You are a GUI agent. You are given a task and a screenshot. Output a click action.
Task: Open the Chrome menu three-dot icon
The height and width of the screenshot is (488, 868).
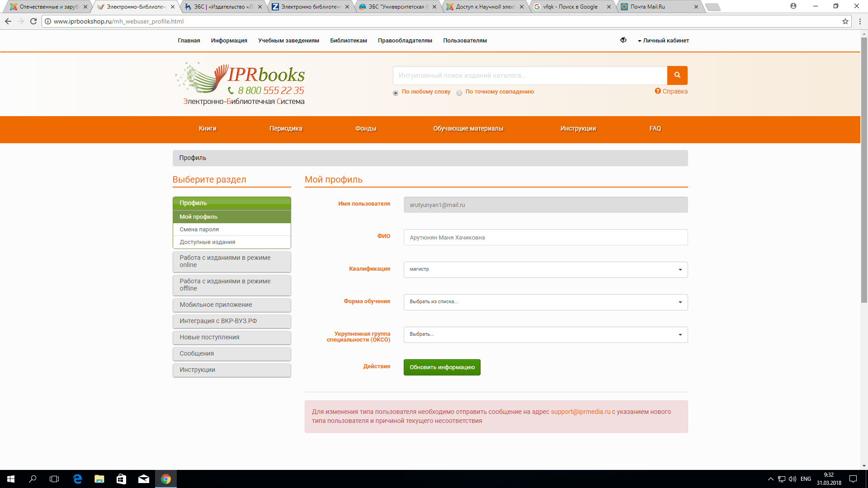pyautogui.click(x=860, y=21)
